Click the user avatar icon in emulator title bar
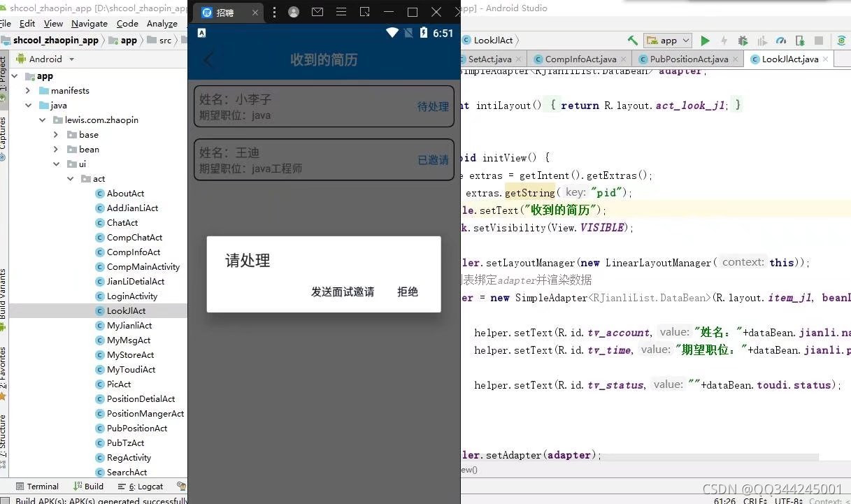Image resolution: width=851 pixels, height=504 pixels. click(294, 13)
